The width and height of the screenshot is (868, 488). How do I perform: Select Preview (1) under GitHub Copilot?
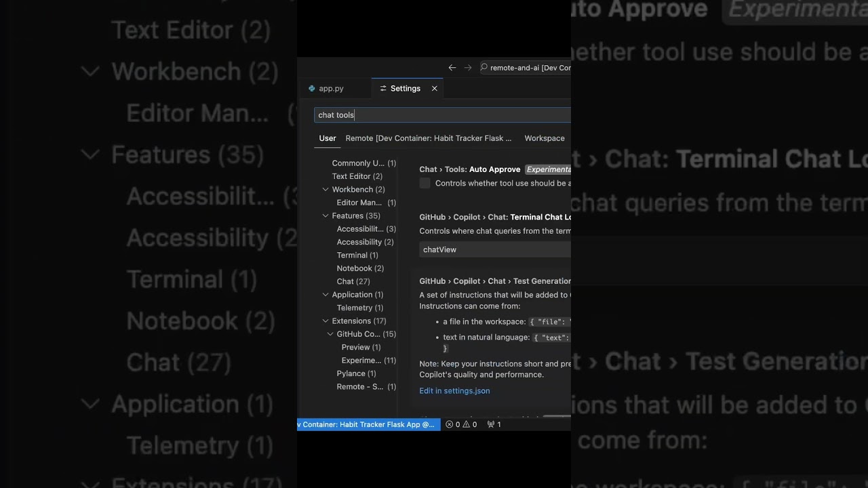pyautogui.click(x=361, y=347)
